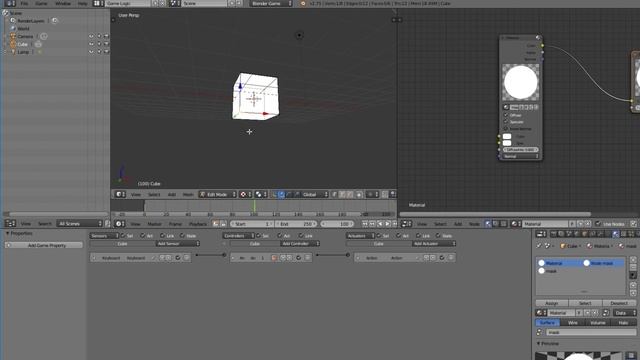Toggle Lamp visibility eye in outliner
Image resolution: width=640 pixels, height=360 pixels.
point(91,52)
